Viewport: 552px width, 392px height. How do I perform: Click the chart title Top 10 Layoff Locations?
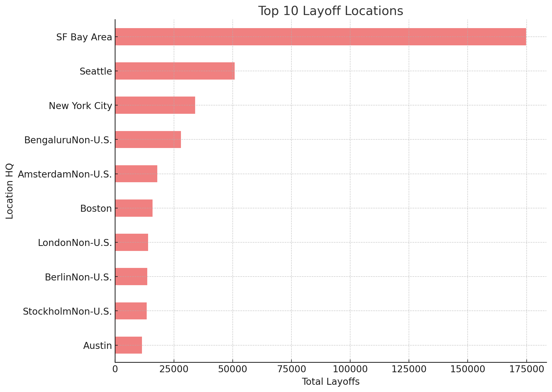point(330,11)
